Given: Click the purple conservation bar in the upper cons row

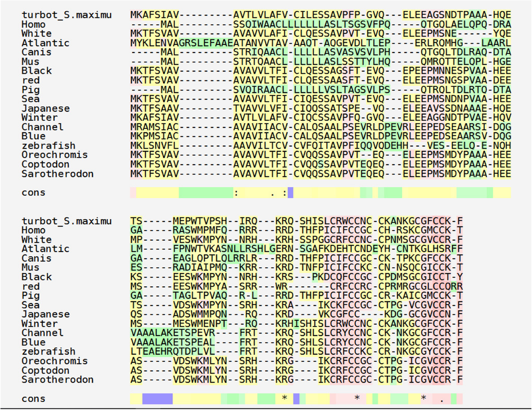Looking at the screenshot, I should coord(290,193).
